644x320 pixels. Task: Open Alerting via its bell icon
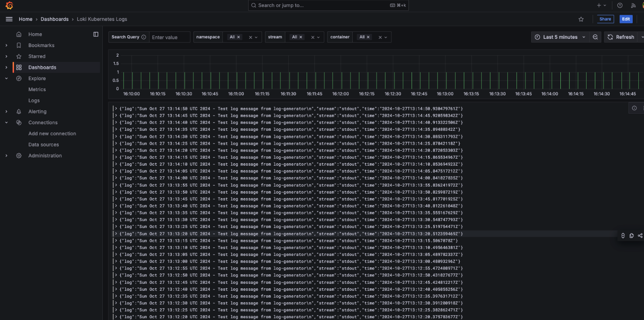[19, 112]
